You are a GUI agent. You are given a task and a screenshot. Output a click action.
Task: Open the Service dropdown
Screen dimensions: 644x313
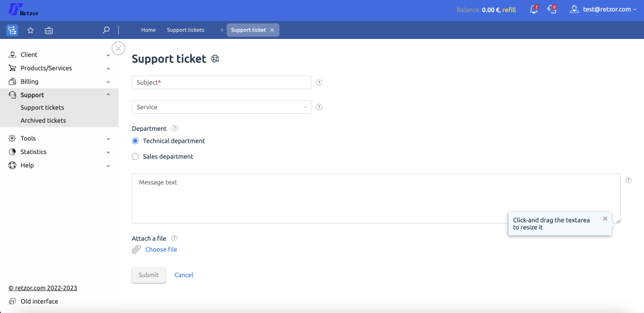click(x=221, y=107)
